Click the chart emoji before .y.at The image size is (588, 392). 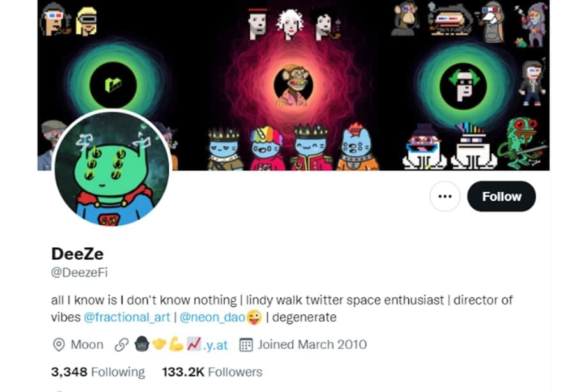coord(194,344)
